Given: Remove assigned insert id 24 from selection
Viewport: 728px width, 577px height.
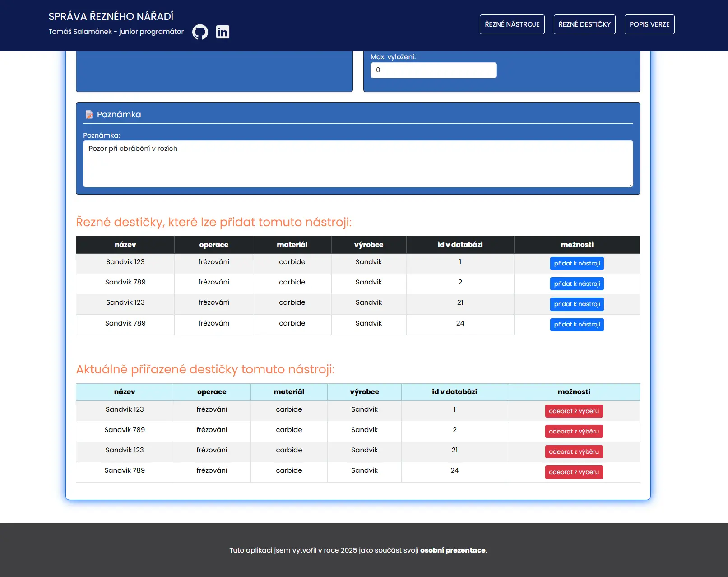Looking at the screenshot, I should pos(574,472).
